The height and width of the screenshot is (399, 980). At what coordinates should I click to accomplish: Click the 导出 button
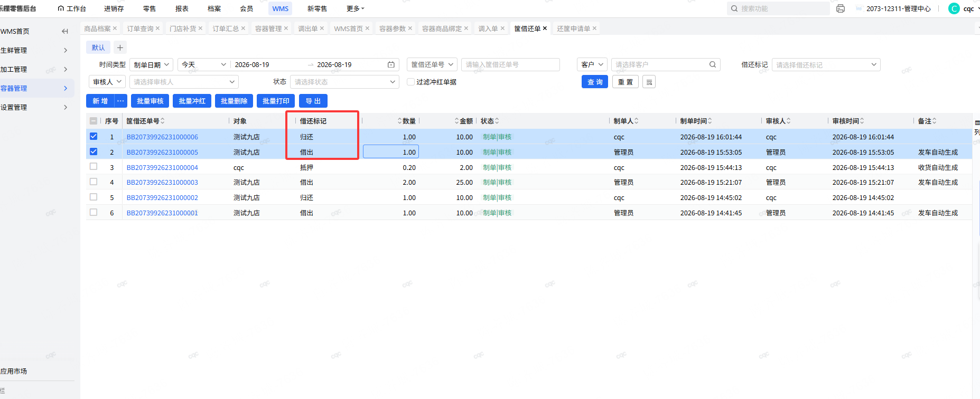[313, 101]
